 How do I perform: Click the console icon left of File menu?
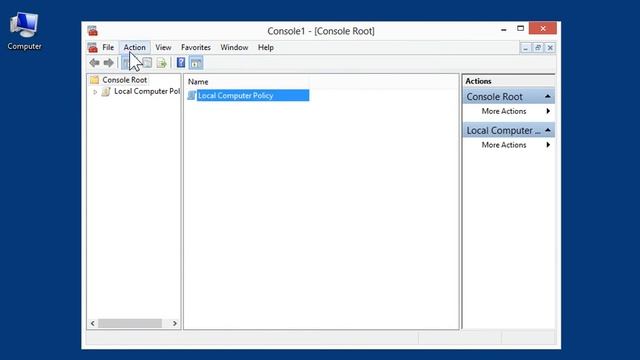click(x=93, y=48)
